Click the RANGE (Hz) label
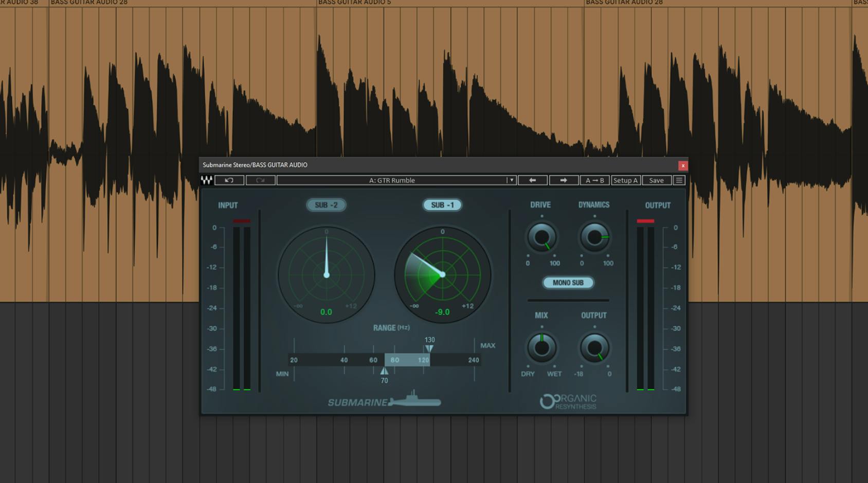This screenshot has height=483, width=868. [391, 328]
